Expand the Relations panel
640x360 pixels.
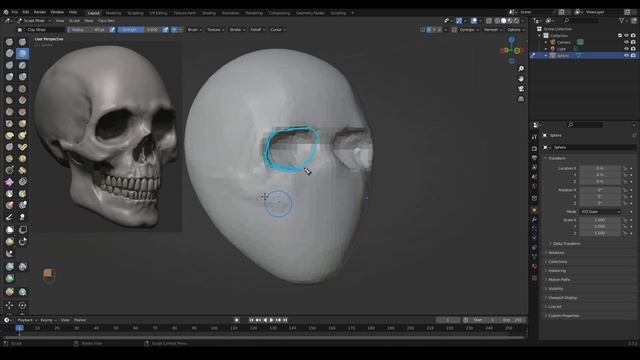point(556,253)
